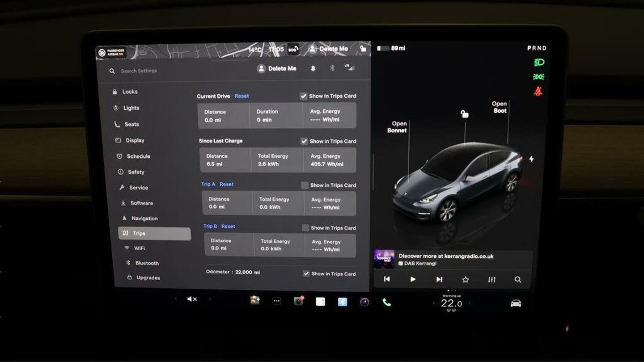644x362 pixels.
Task: Select Display in the settings sidebar
Action: click(x=130, y=140)
